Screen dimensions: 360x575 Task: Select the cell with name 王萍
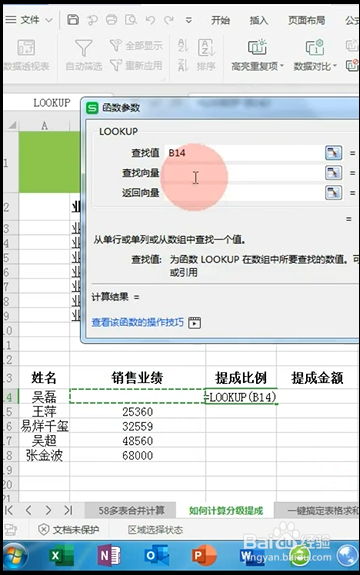(x=44, y=411)
